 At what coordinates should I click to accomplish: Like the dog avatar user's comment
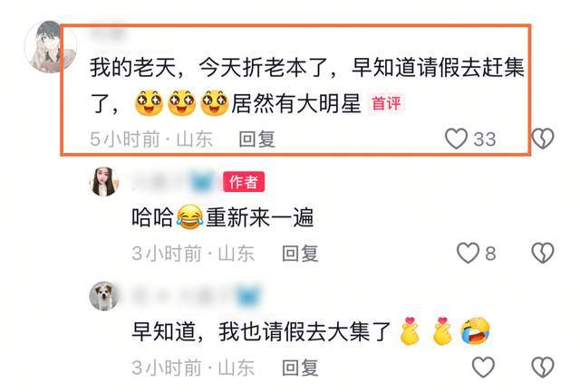coord(483,368)
